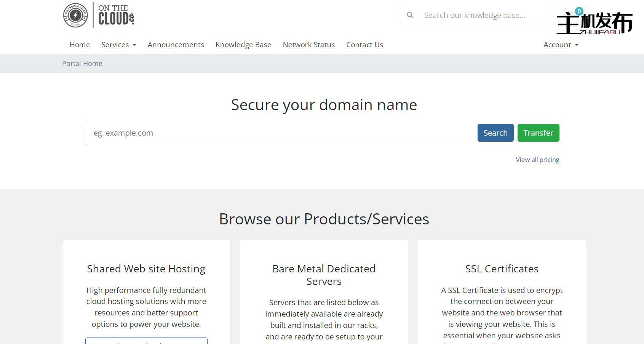Viewport: 644px width, 344px height.
Task: Select the Shared Web site Hosting heading
Action: [x=146, y=269]
